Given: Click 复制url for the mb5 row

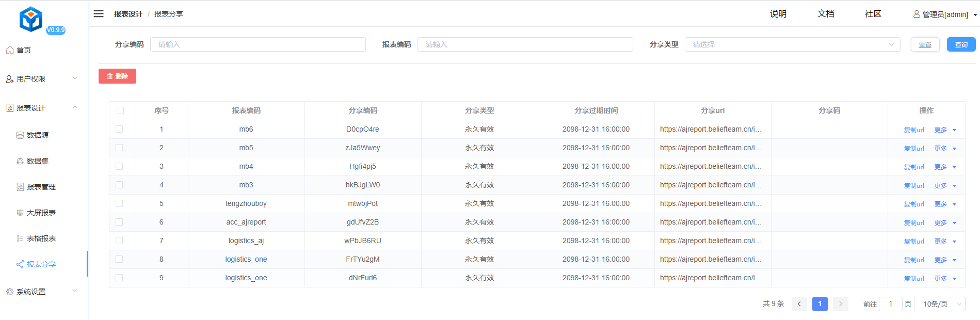Looking at the screenshot, I should [x=913, y=149].
